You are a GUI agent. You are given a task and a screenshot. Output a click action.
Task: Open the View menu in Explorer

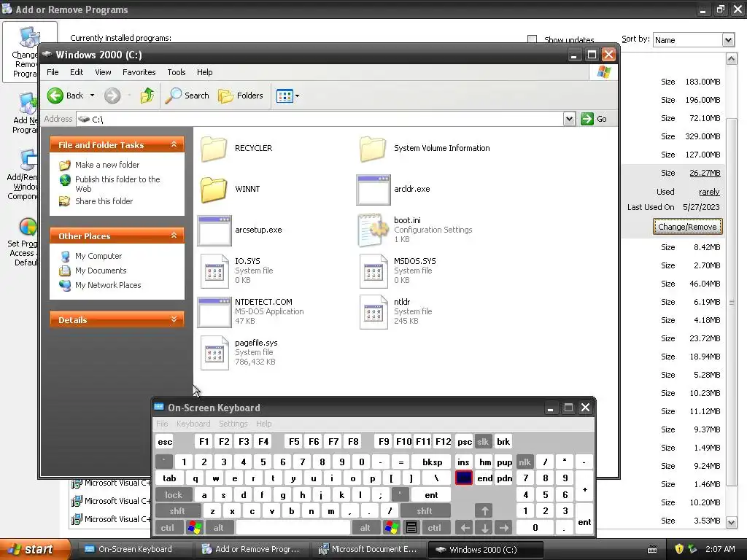tap(103, 72)
